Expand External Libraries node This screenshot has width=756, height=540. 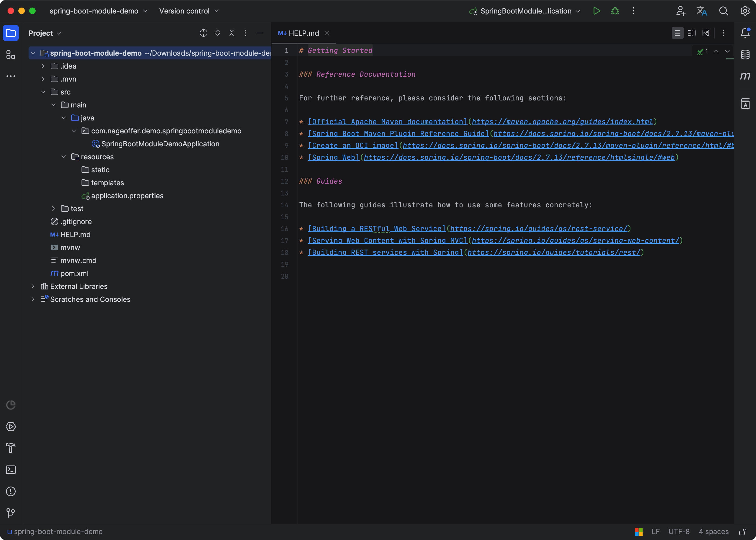[33, 286]
